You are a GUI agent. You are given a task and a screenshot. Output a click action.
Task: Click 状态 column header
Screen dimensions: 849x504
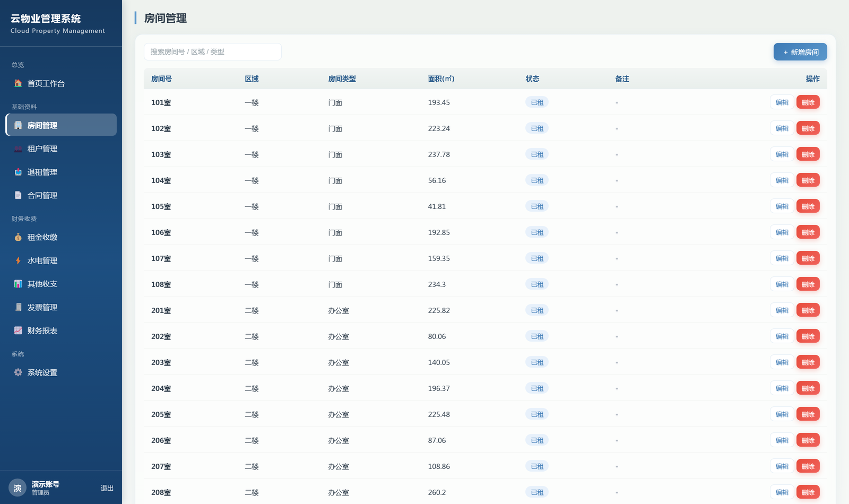pyautogui.click(x=532, y=79)
